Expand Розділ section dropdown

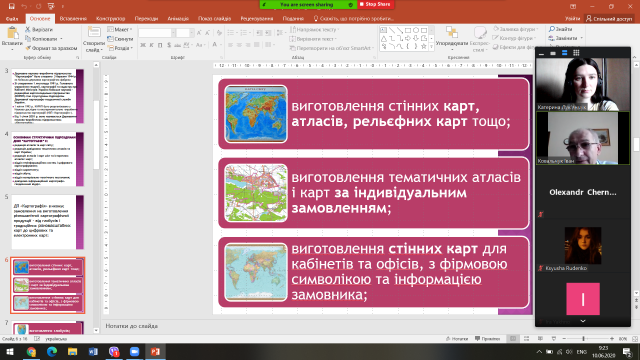coord(120,48)
